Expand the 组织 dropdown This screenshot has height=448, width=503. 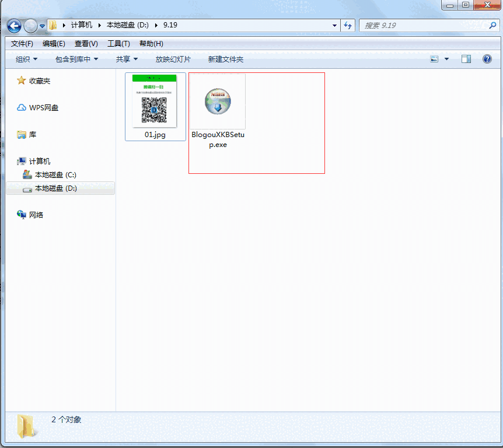(x=25, y=58)
